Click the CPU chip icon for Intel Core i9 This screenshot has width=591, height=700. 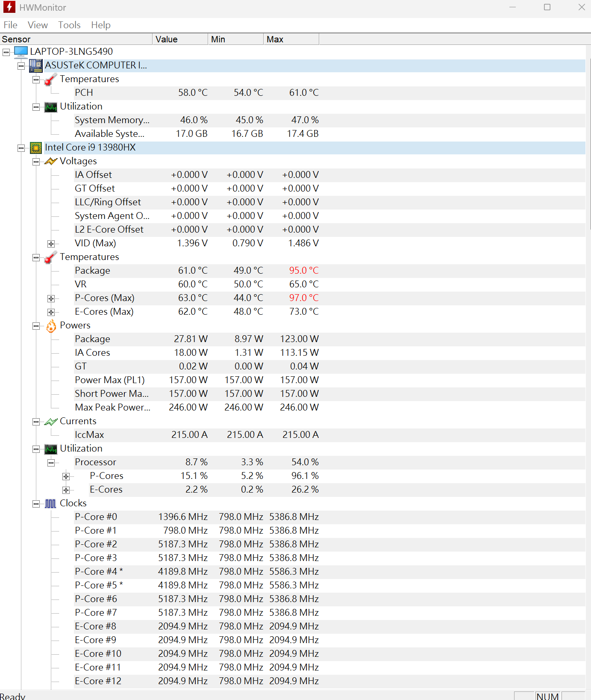36,148
